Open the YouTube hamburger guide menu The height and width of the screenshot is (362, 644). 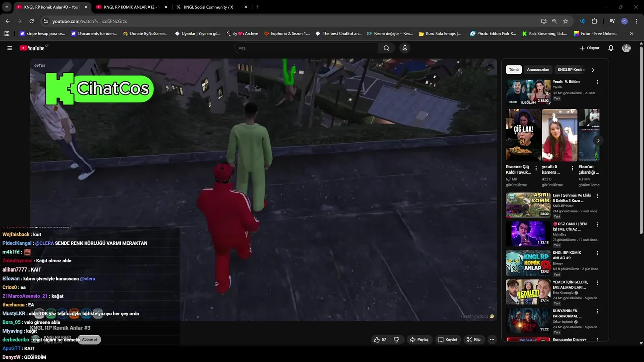tap(9, 48)
